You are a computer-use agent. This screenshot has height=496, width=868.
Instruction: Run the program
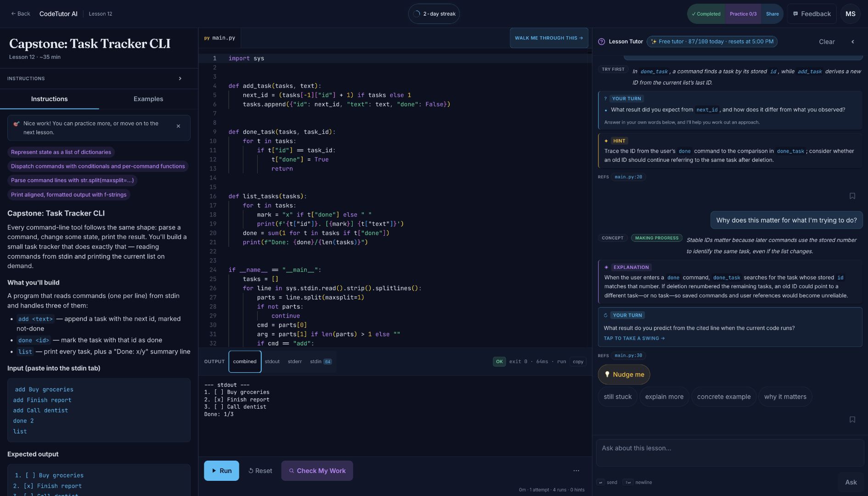click(x=221, y=471)
